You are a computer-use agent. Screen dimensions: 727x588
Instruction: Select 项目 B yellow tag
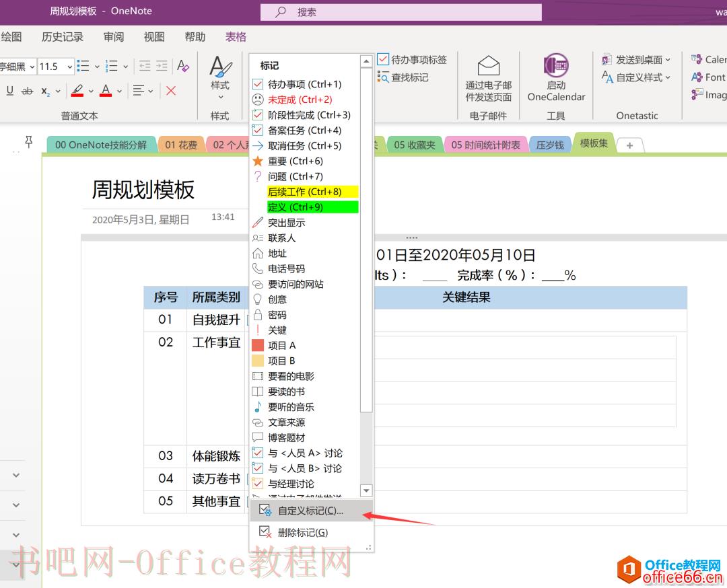tap(305, 361)
